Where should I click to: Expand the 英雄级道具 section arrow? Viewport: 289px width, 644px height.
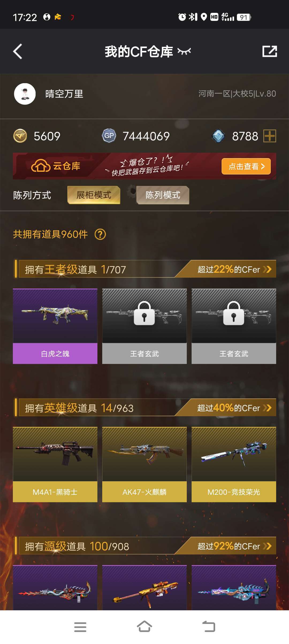[x=267, y=408]
